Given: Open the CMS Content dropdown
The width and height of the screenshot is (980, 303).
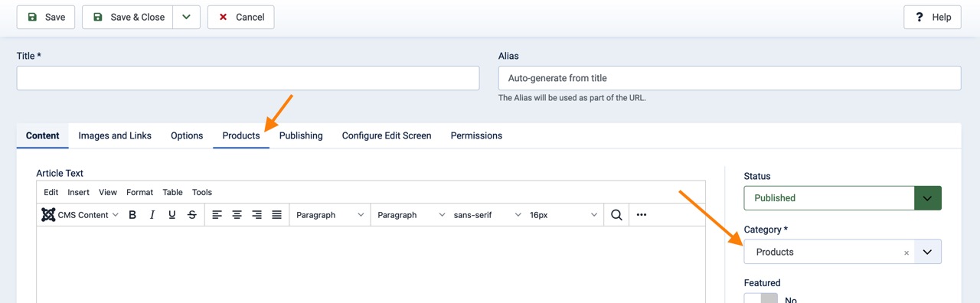Looking at the screenshot, I should (x=80, y=215).
